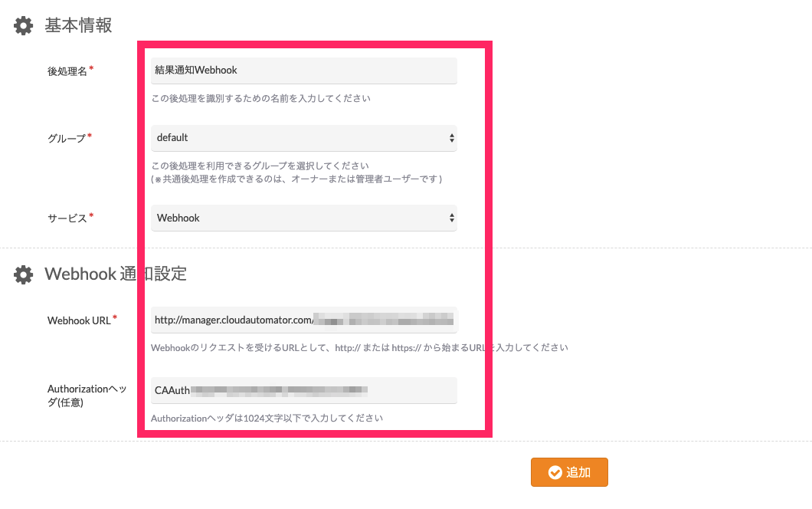The width and height of the screenshot is (812, 509).
Task: Click the checkmark icon in 追加 button
Action: click(x=555, y=472)
